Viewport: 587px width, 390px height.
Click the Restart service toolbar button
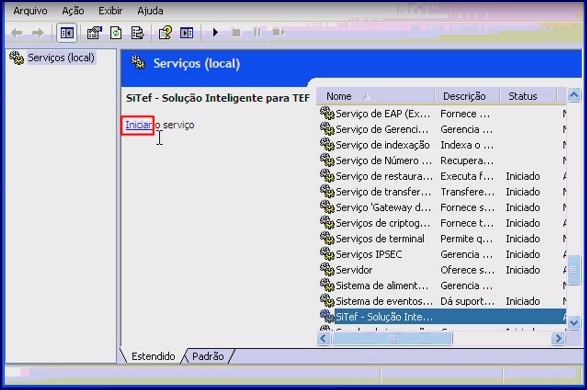pyautogui.click(x=279, y=33)
